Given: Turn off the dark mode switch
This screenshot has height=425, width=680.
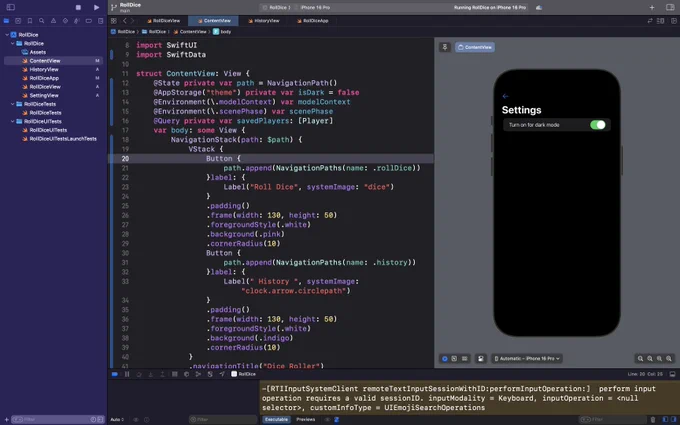Looking at the screenshot, I should [x=598, y=125].
